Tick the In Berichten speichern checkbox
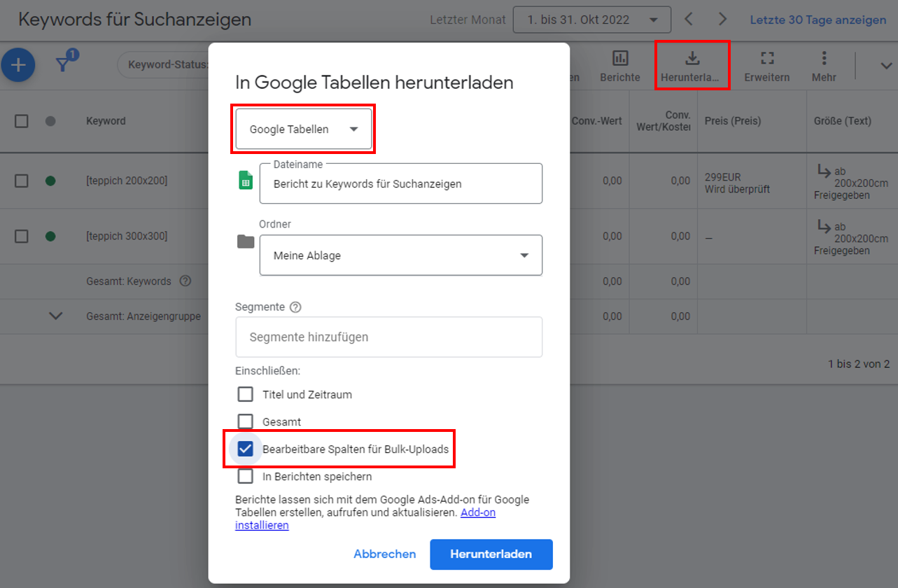The image size is (898, 588). tap(245, 476)
